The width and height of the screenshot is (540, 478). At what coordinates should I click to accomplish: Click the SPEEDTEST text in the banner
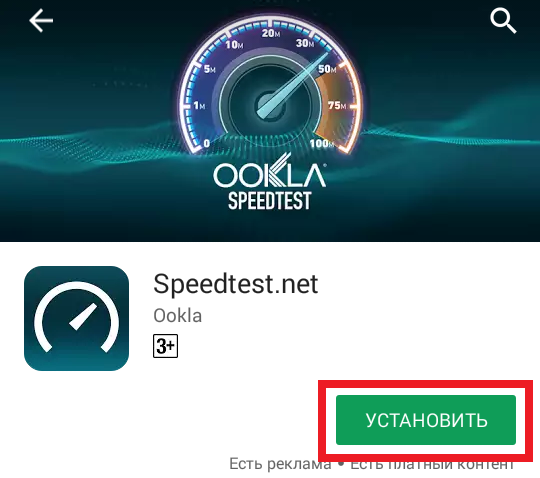pyautogui.click(x=270, y=201)
